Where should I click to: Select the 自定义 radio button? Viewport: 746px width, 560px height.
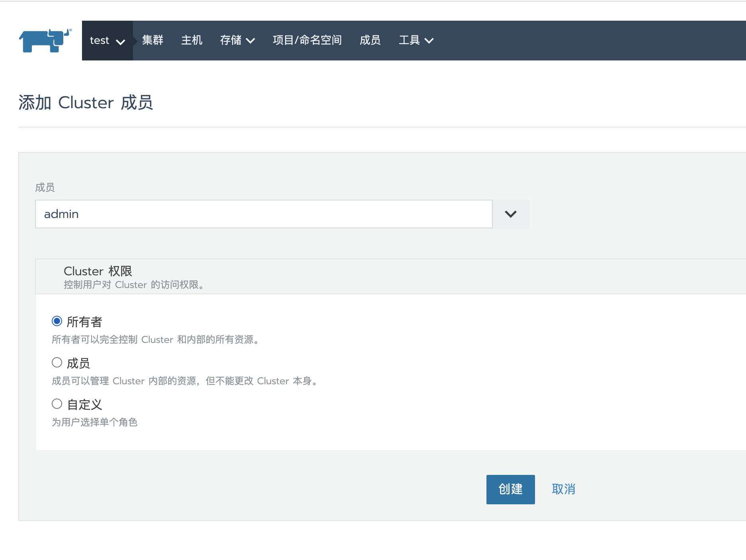pyautogui.click(x=57, y=404)
